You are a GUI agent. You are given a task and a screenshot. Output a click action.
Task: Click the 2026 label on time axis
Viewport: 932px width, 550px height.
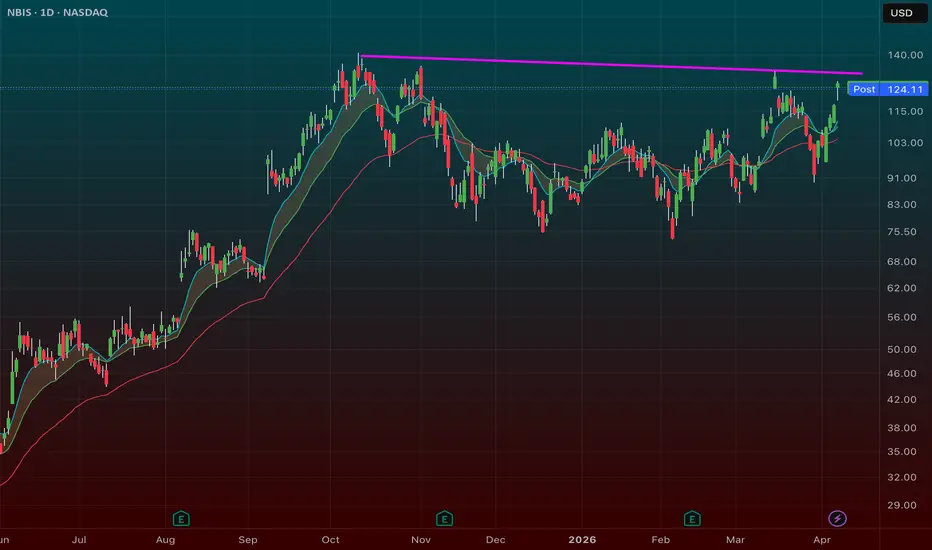pos(582,540)
